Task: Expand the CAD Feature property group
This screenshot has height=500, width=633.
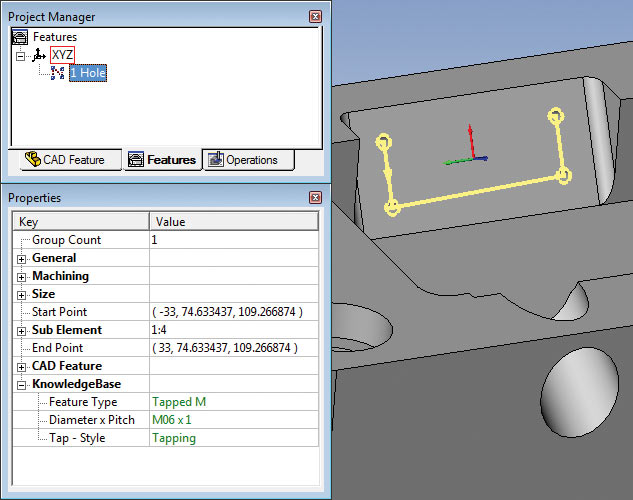Action: [21, 367]
